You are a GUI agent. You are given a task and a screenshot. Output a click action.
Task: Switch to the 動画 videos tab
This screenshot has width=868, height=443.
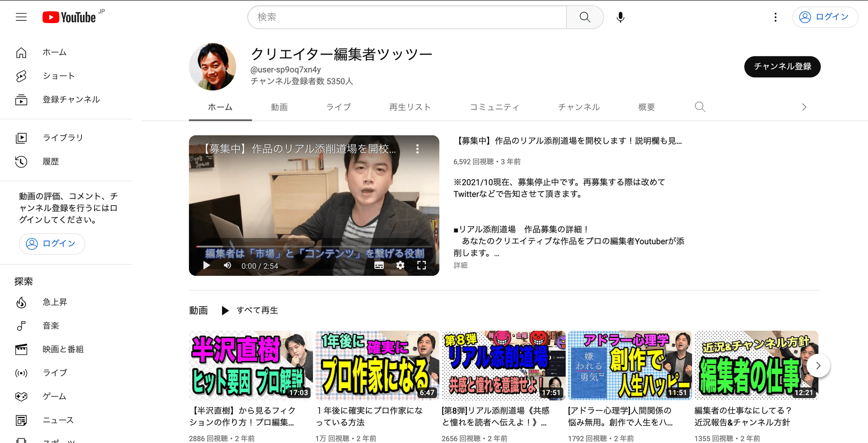pos(279,107)
